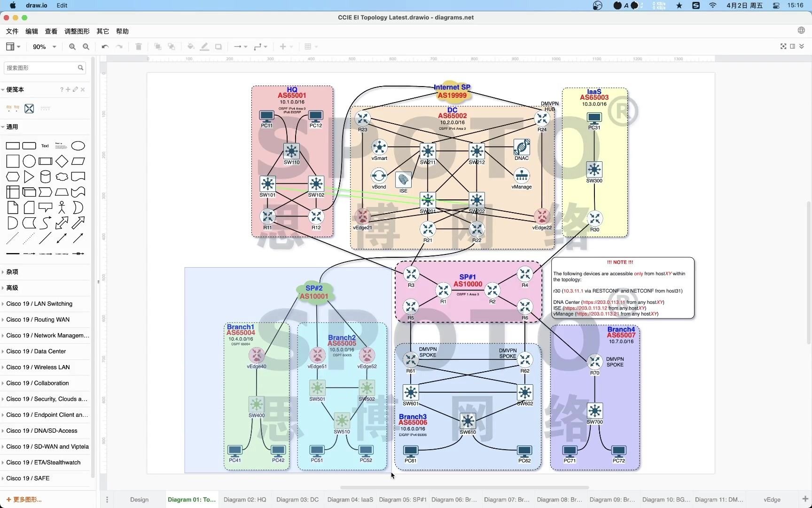This screenshot has width=812, height=508.
Task: Open the 90% zoom level dropdown
Action: [x=44, y=47]
